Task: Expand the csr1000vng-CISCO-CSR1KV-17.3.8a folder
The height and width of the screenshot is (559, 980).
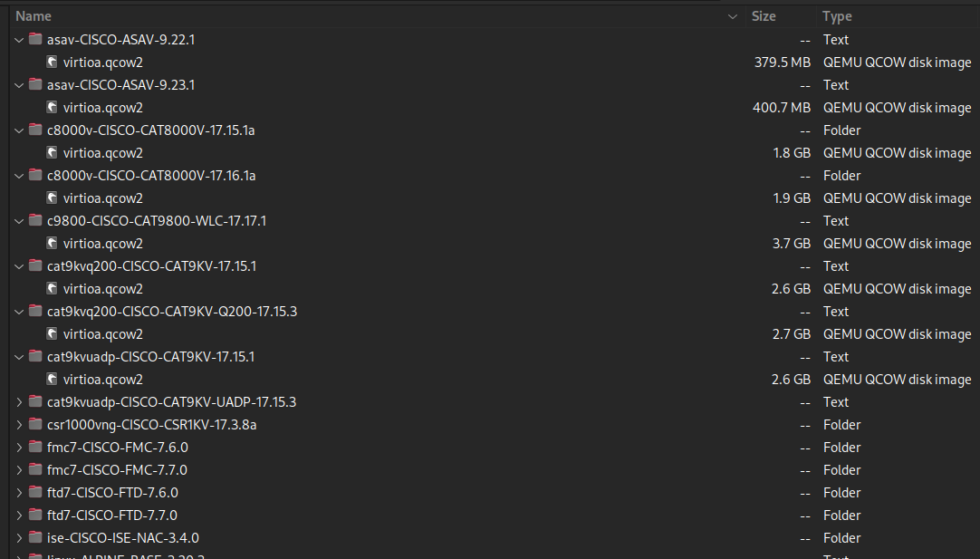Action: (x=19, y=425)
